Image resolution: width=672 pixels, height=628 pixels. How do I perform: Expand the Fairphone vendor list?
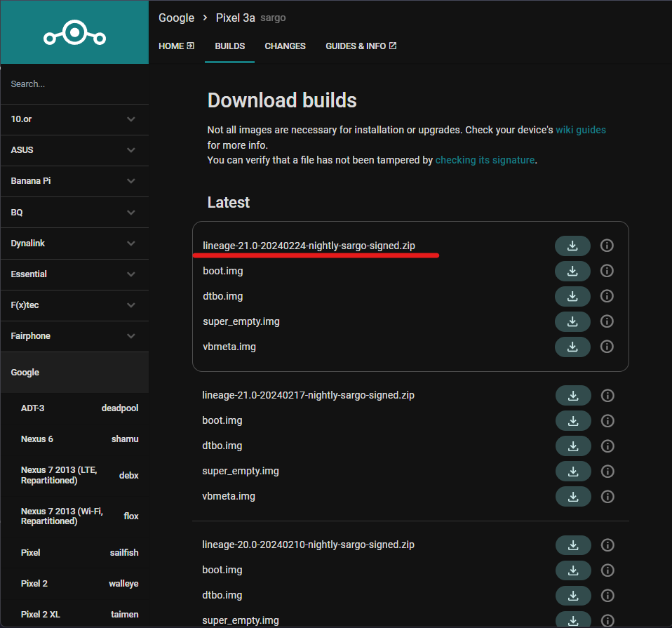pos(74,335)
